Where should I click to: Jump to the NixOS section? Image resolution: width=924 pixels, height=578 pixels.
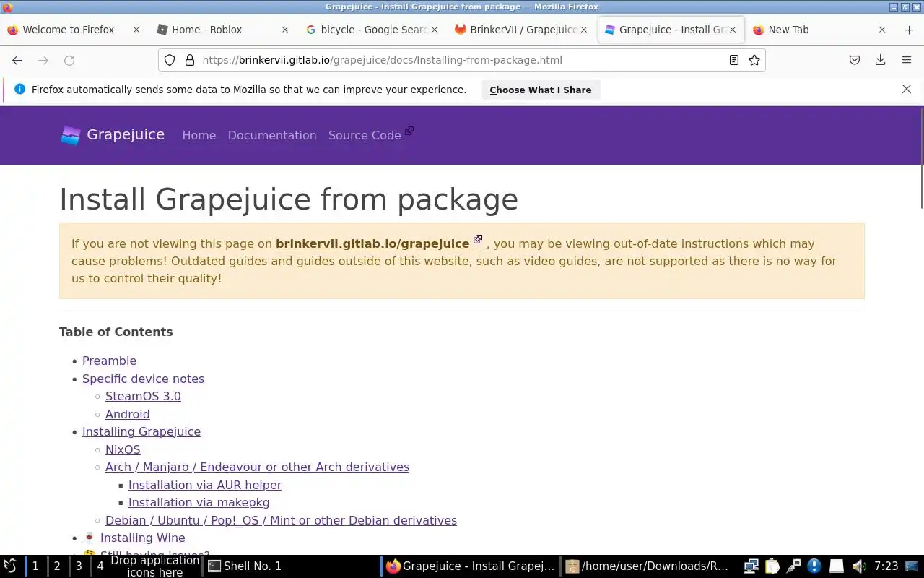click(123, 449)
